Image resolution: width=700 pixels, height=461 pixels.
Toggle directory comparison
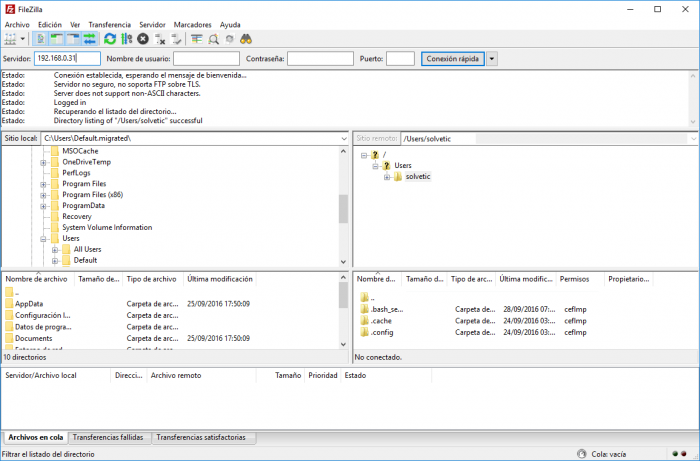pos(213,39)
